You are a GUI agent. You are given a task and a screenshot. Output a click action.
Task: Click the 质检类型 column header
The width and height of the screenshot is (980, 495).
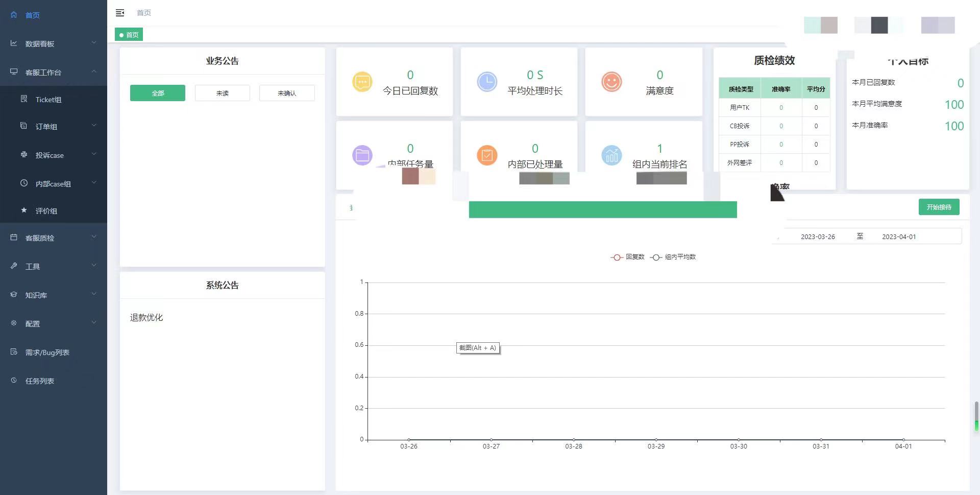pos(741,89)
